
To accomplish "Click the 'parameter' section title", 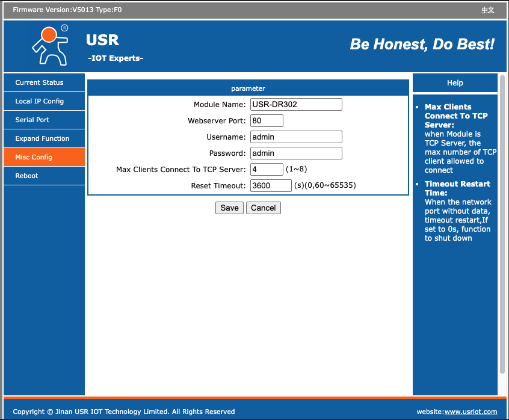I will coord(248,88).
